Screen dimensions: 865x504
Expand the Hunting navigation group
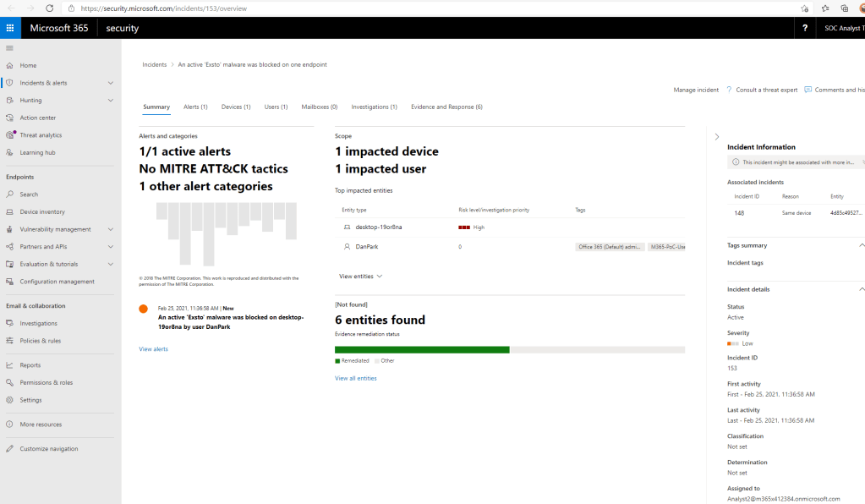click(111, 101)
